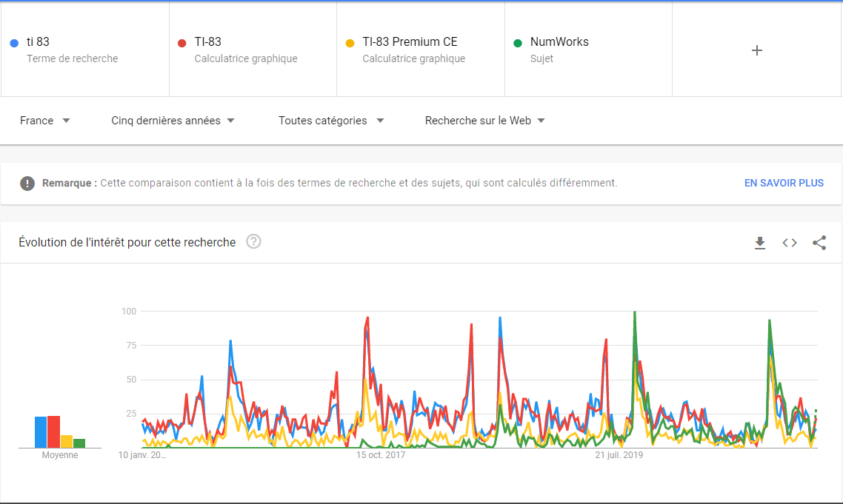The height and width of the screenshot is (504, 843).
Task: Open the help question mark icon
Action: [253, 242]
